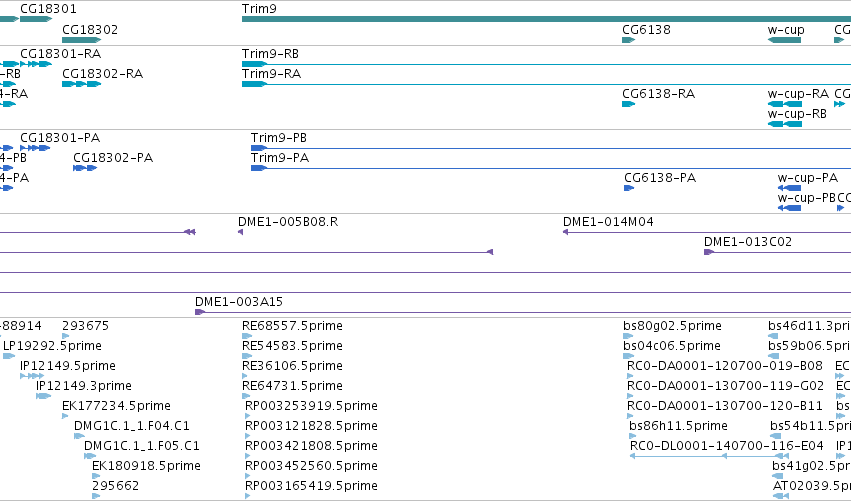Open transcript CG18301-RA label
Viewport: 851px width, 501px height.
(x=61, y=54)
